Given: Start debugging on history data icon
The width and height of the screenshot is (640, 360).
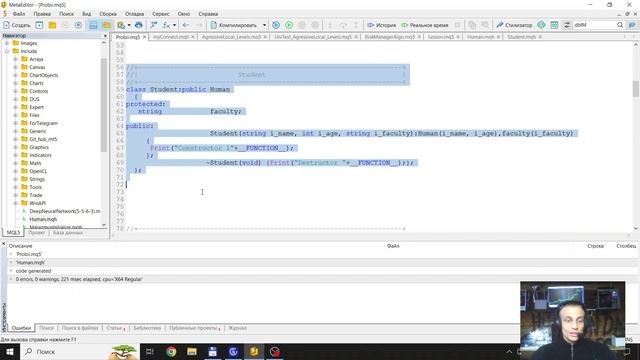Looking at the screenshot, I should pos(276,25).
